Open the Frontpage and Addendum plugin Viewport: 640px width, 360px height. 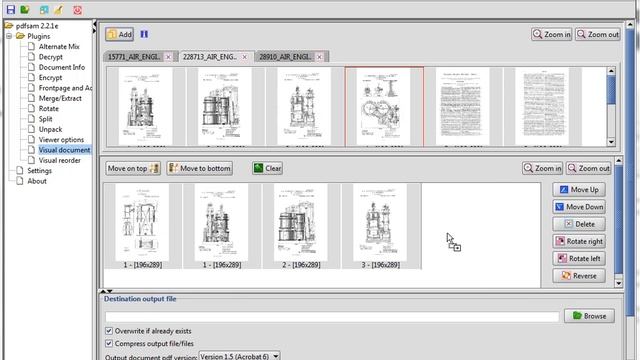pos(65,88)
